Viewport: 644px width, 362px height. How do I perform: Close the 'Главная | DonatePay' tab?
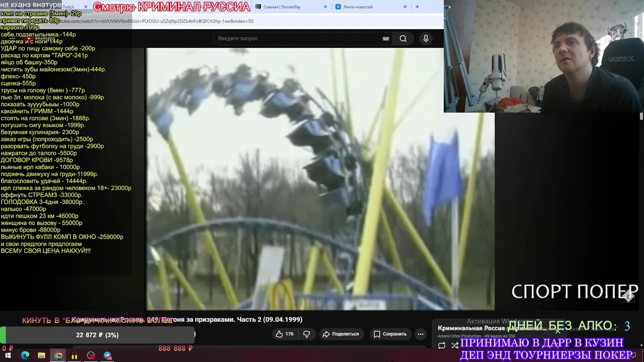325,7
